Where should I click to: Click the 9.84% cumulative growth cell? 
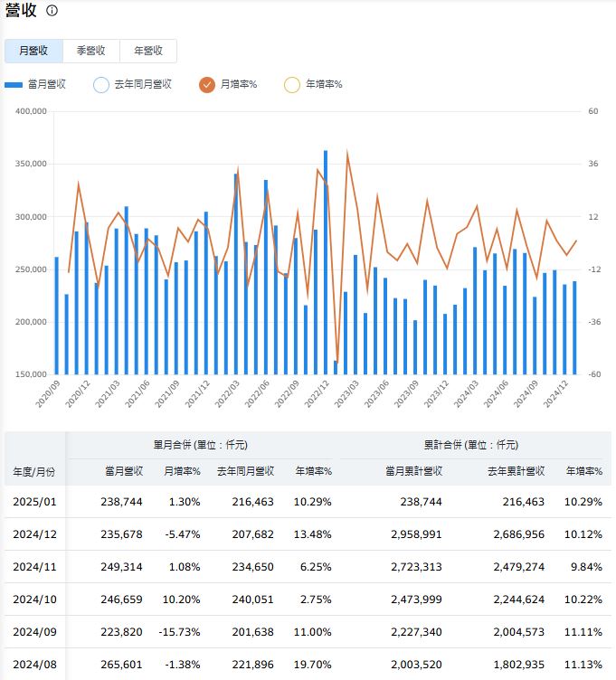point(586,567)
